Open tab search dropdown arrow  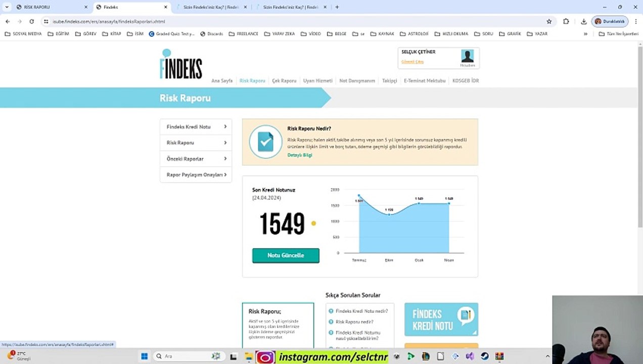(x=7, y=7)
